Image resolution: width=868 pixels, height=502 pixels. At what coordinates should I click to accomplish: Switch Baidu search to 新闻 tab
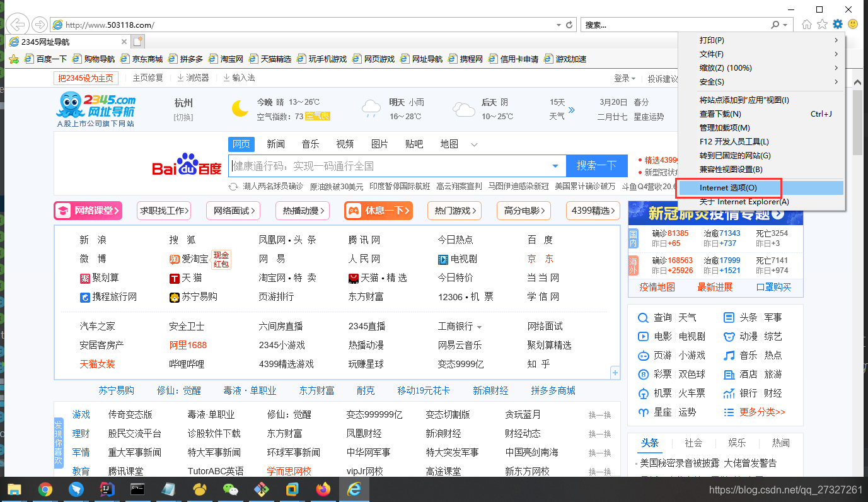[275, 144]
